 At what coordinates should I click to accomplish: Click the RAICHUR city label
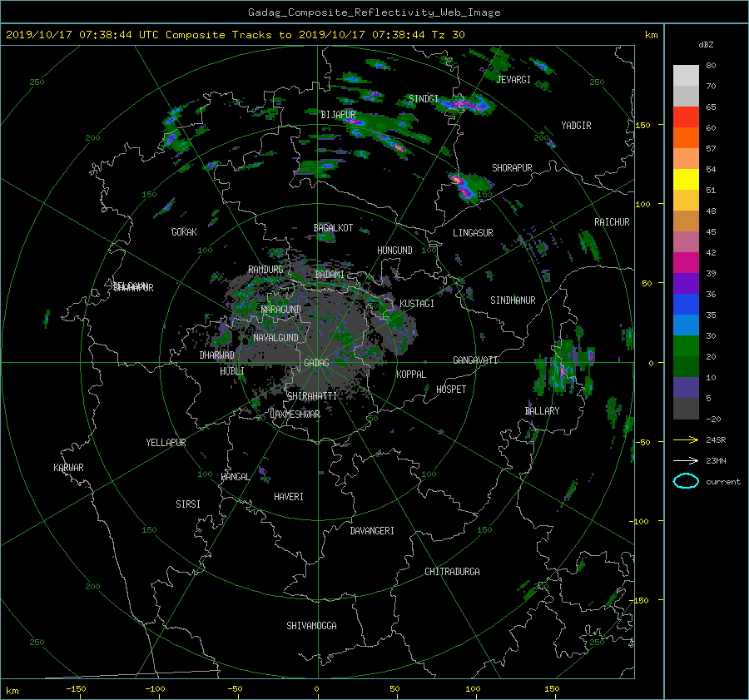coord(612,222)
